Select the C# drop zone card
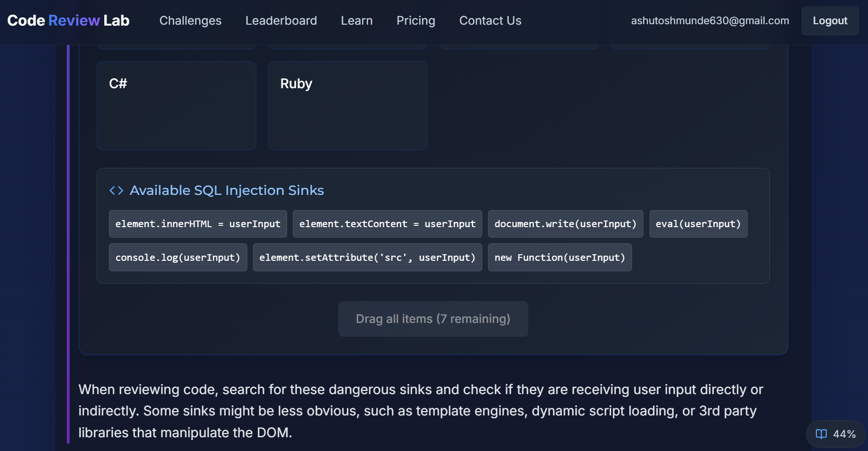The height and width of the screenshot is (451, 868). click(176, 106)
